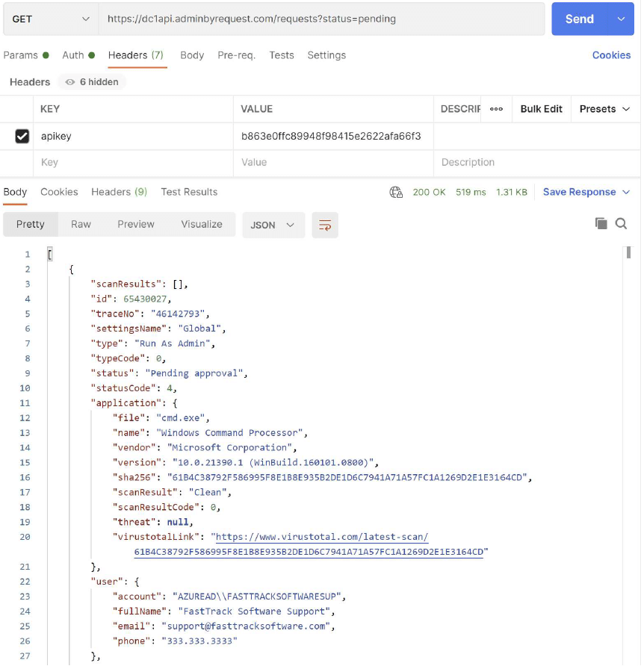Click the Cookies link at top right
Viewport: 644px width, 666px height.
[611, 55]
